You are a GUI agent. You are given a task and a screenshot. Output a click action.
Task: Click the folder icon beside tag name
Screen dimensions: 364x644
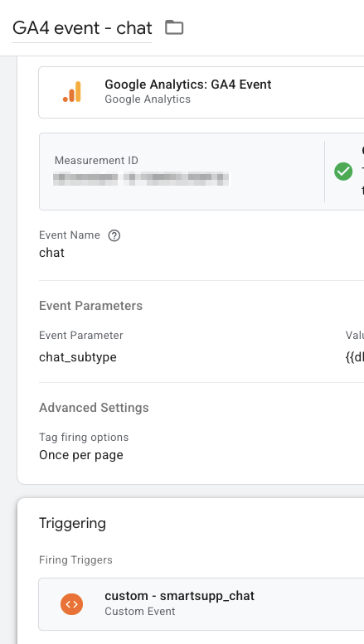[x=174, y=27]
